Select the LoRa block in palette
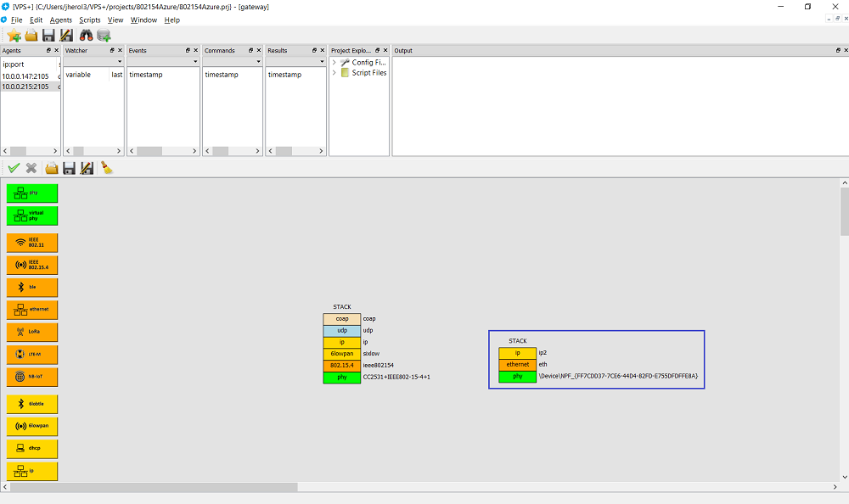 (x=32, y=332)
